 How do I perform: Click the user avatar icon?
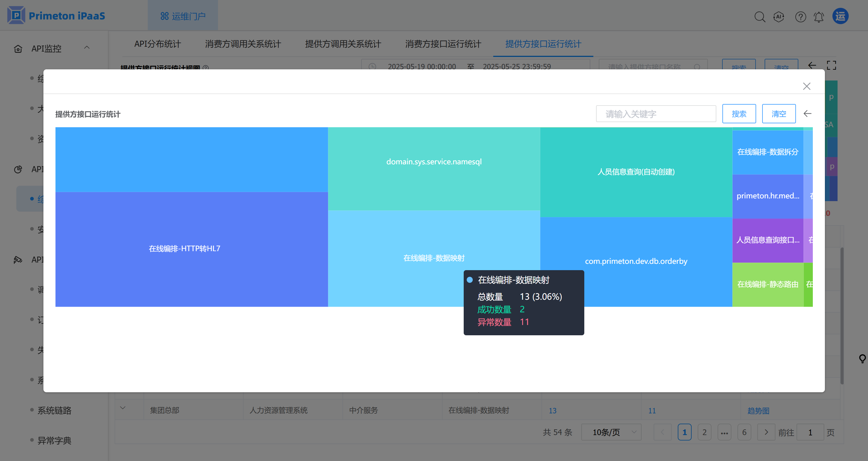[840, 16]
